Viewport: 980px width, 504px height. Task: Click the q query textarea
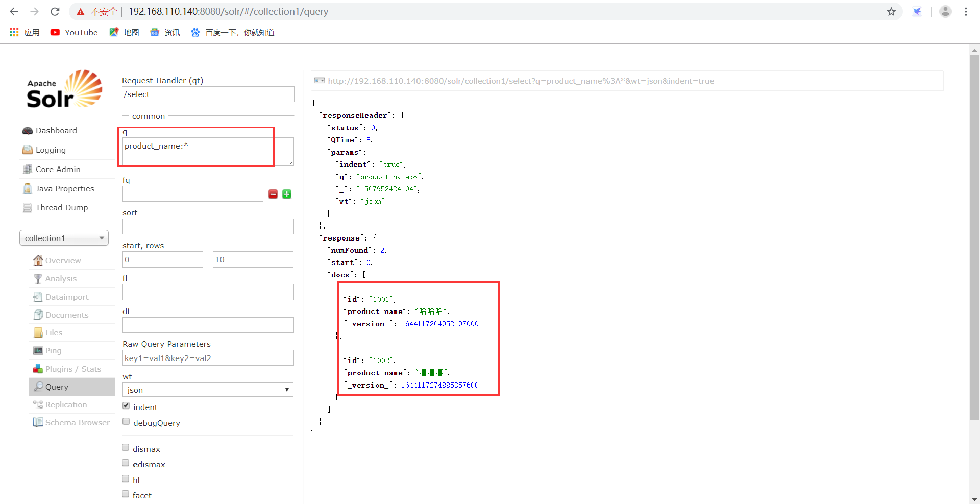point(208,151)
